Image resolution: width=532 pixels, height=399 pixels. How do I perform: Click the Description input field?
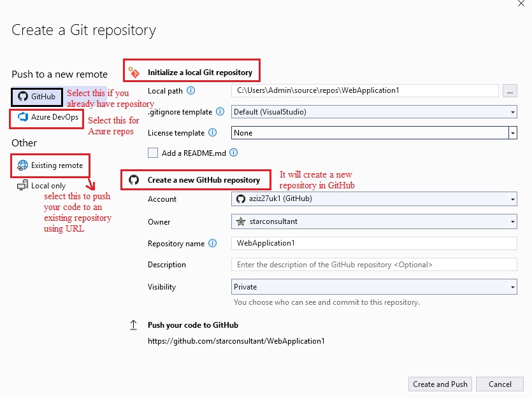[x=374, y=265]
